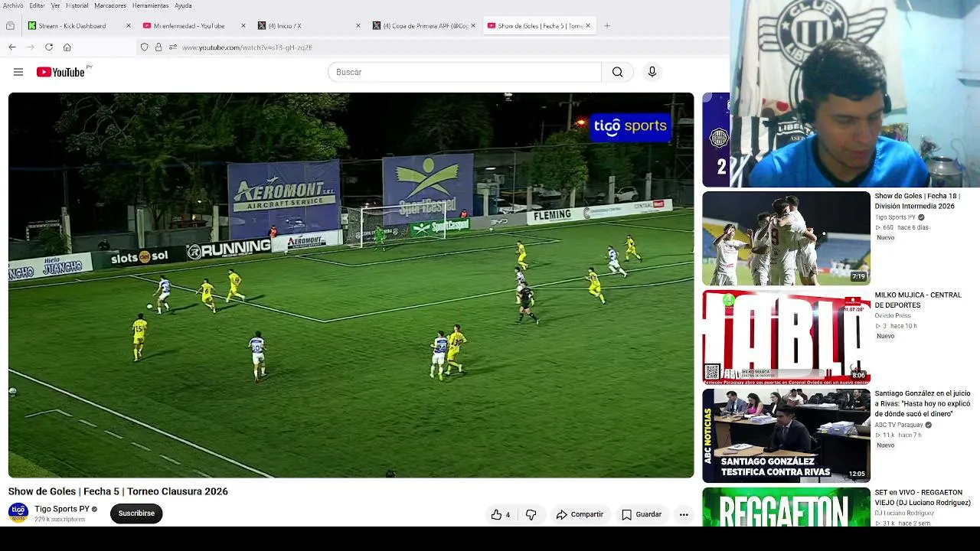Open the Historial menu

tap(77, 5)
